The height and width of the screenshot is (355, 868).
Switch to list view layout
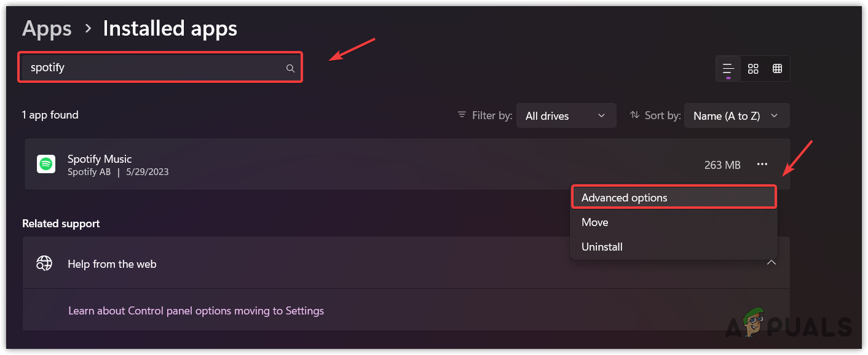point(728,69)
